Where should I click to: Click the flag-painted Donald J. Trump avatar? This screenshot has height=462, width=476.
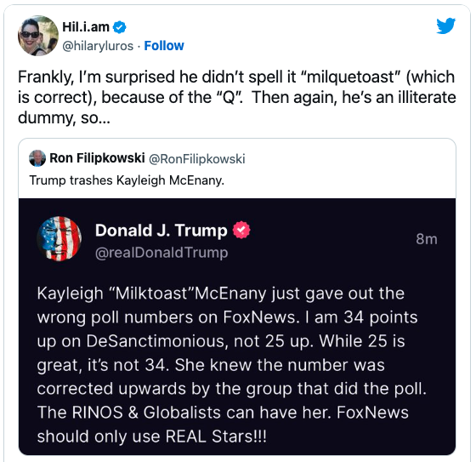(59, 238)
